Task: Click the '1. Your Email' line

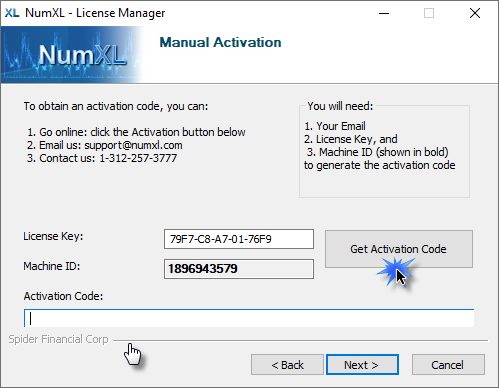Action: click(335, 126)
